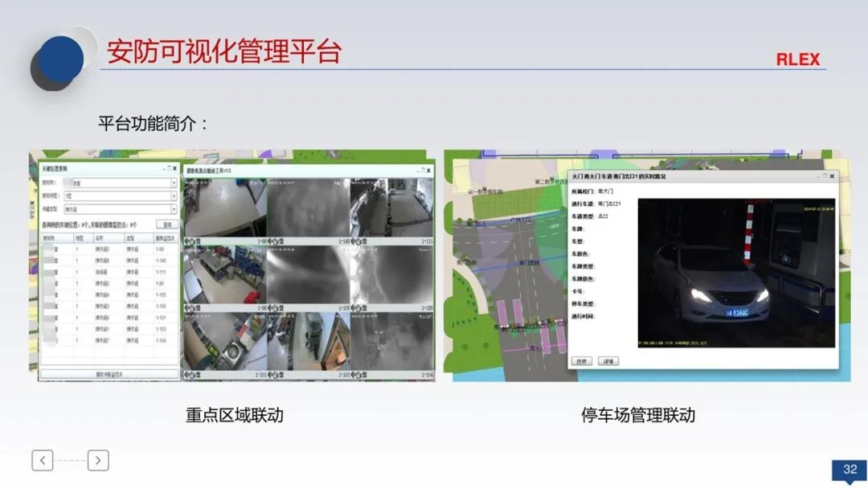Open the type dropdown in the query panel
This screenshot has height=489, width=868.
tap(174, 208)
